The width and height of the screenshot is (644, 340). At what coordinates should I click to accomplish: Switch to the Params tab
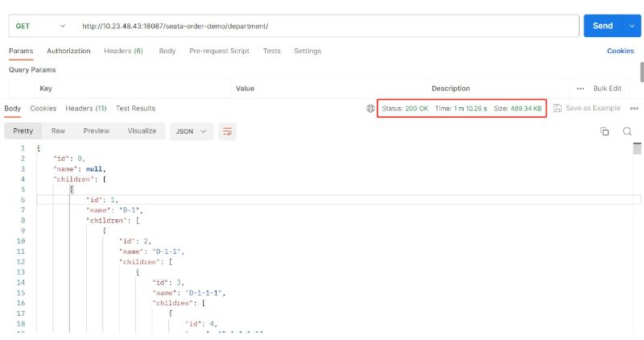tap(21, 51)
